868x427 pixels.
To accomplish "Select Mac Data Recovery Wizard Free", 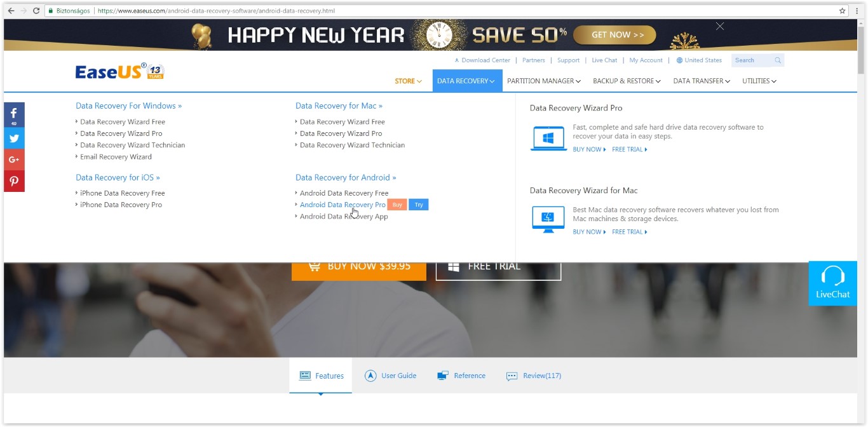I will tap(342, 122).
